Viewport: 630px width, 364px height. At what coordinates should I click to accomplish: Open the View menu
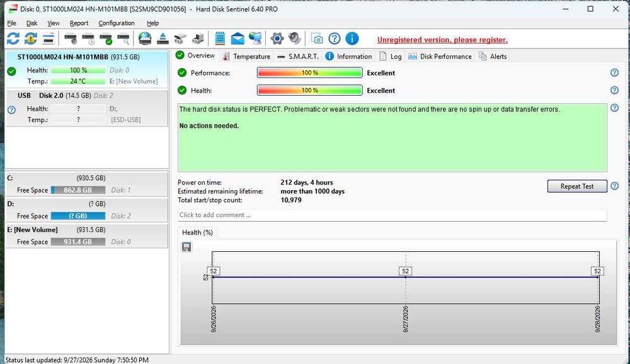tap(54, 23)
